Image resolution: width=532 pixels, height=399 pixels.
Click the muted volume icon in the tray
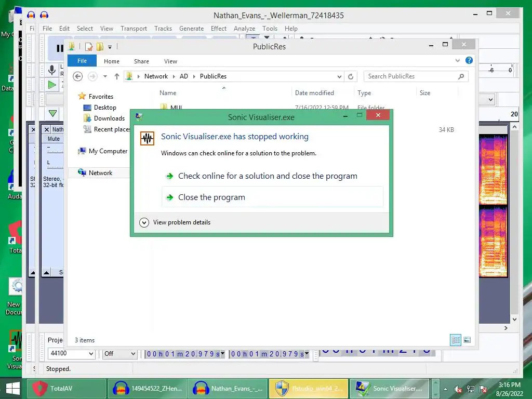(458, 389)
